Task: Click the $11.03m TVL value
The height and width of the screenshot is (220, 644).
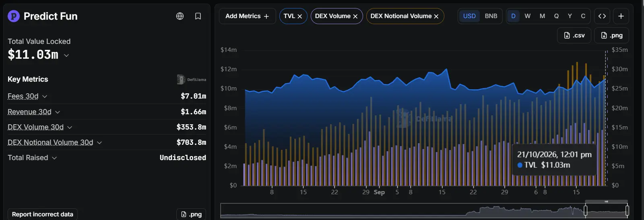Action: (x=33, y=54)
